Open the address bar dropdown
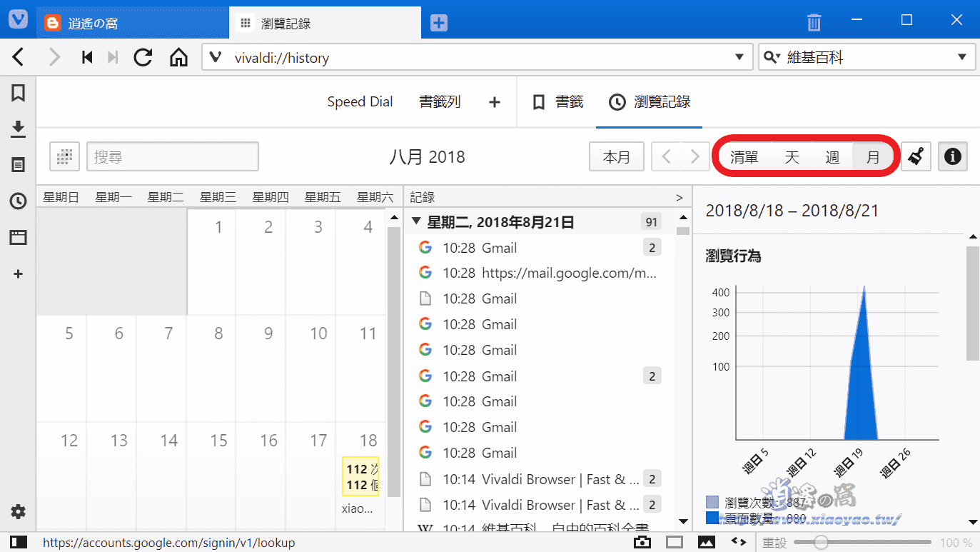 coord(739,58)
